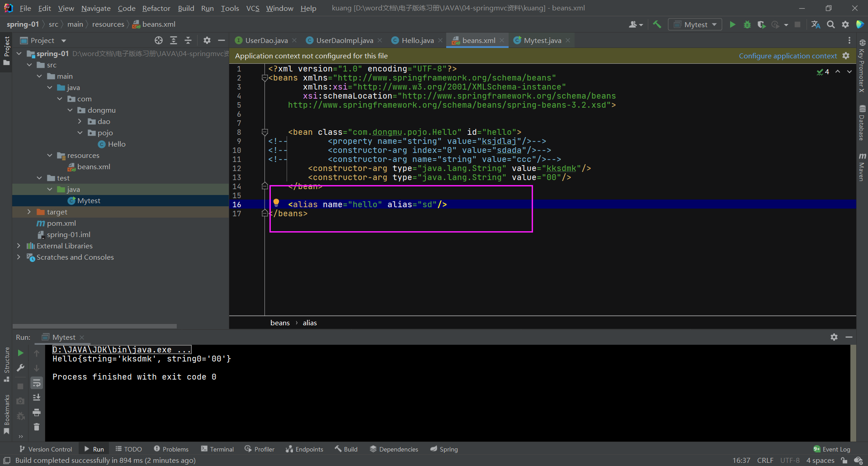Image resolution: width=868 pixels, height=466 pixels.
Task: Run the Mytest configuration
Action: click(732, 24)
